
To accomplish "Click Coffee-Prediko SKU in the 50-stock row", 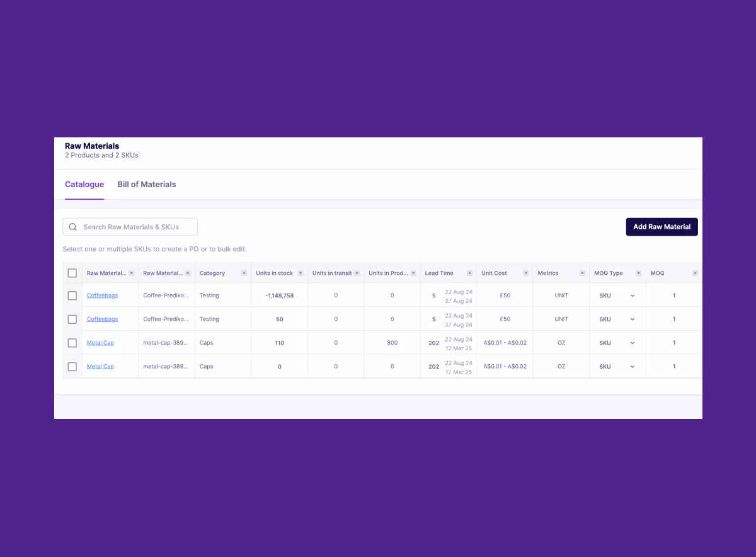I will point(166,319).
